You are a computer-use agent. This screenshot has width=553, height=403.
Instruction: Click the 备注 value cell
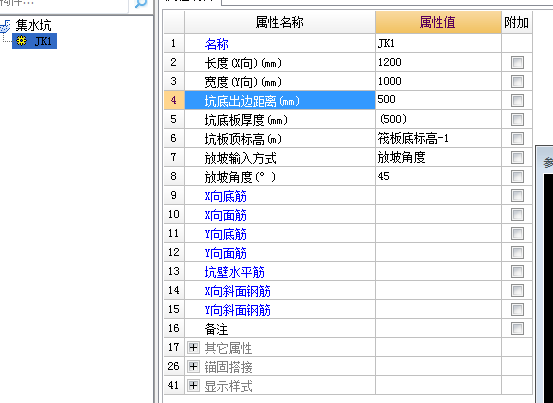(x=438, y=329)
